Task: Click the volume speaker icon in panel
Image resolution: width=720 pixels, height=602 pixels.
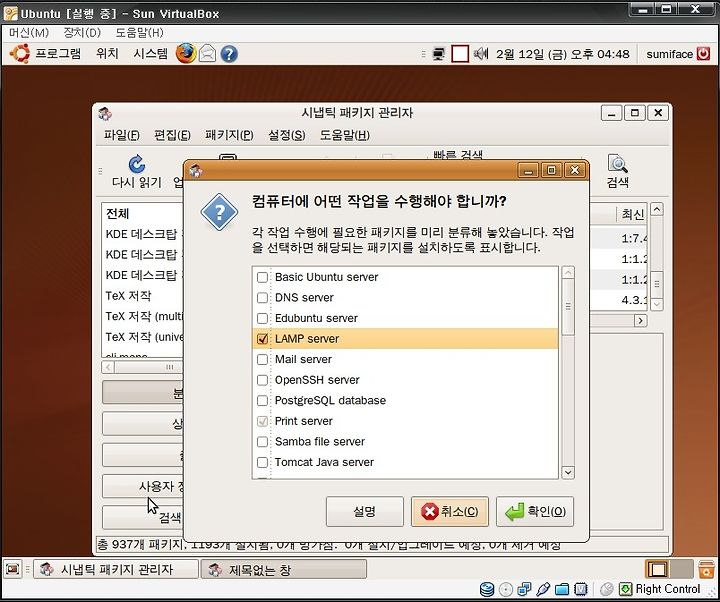Action: [x=480, y=54]
